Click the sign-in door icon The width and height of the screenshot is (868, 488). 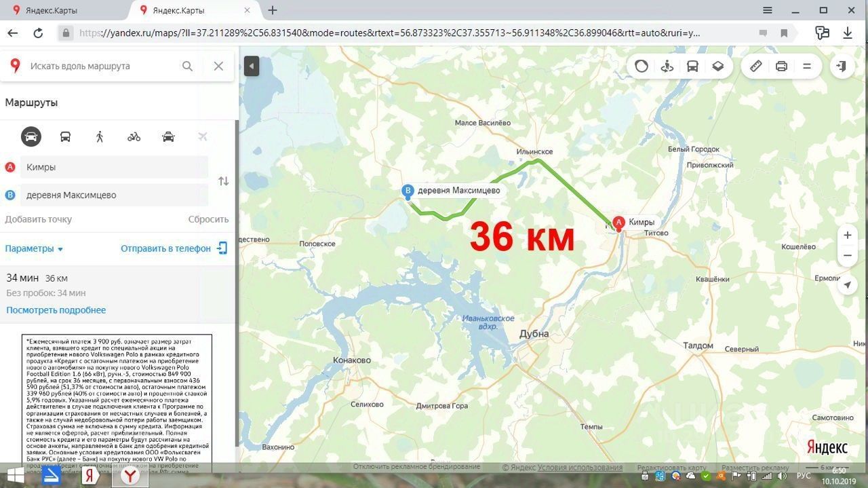841,66
